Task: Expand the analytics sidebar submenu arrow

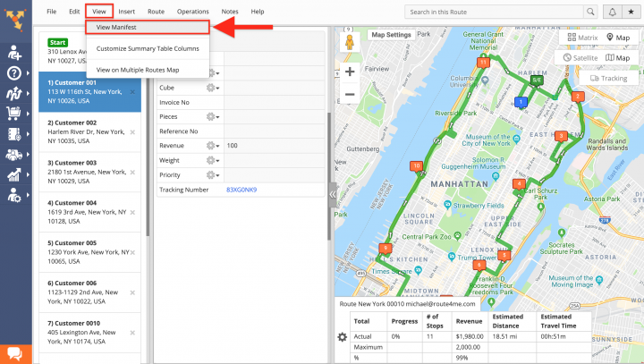Action: 28,174
